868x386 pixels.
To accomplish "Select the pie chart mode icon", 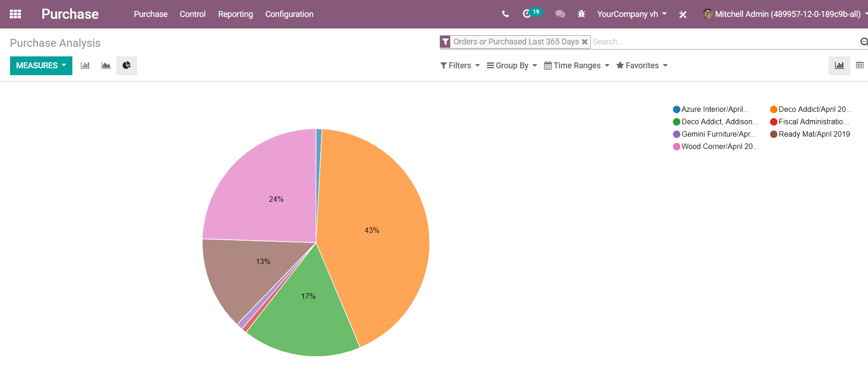I will pos(126,66).
